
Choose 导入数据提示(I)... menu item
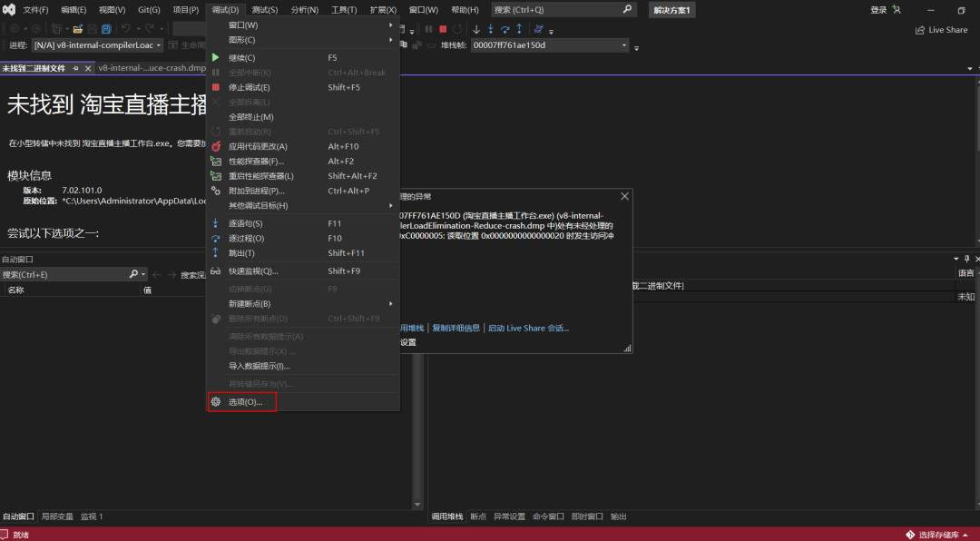302,366
